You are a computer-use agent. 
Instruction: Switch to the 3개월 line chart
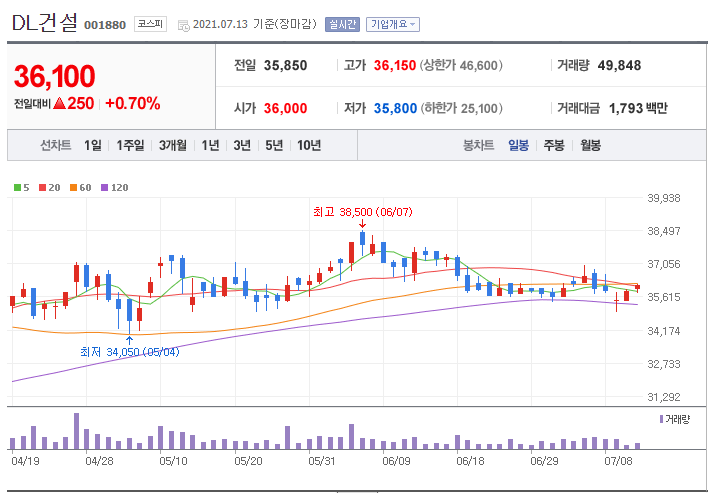pyautogui.click(x=172, y=145)
